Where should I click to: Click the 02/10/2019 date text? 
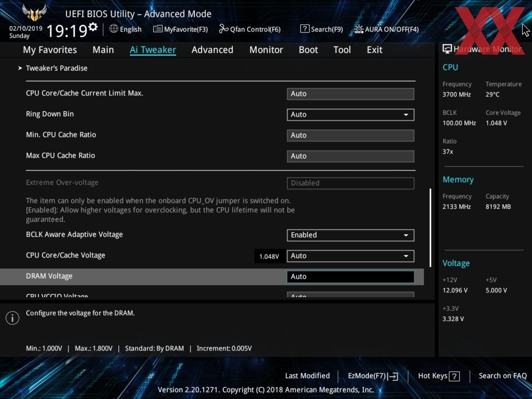click(26, 29)
